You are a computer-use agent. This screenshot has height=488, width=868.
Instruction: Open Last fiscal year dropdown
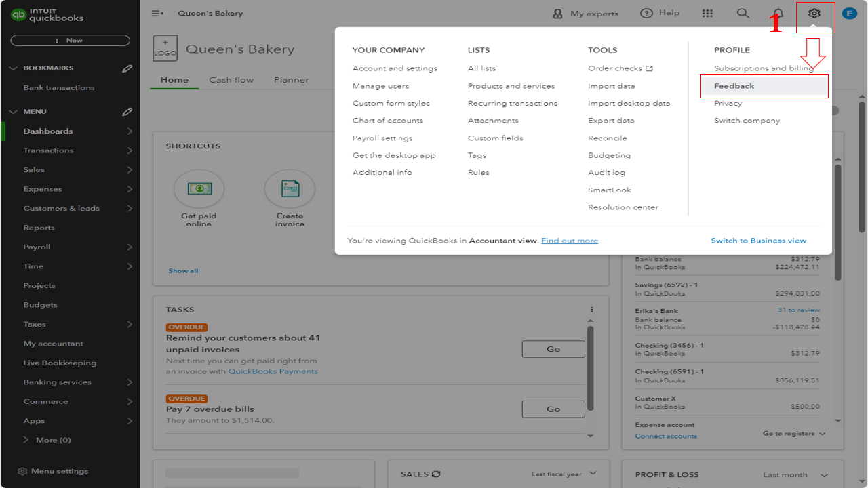pyautogui.click(x=564, y=474)
